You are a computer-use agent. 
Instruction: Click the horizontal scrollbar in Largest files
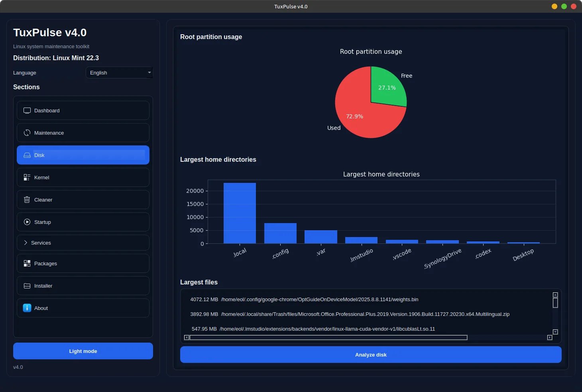[328, 338]
